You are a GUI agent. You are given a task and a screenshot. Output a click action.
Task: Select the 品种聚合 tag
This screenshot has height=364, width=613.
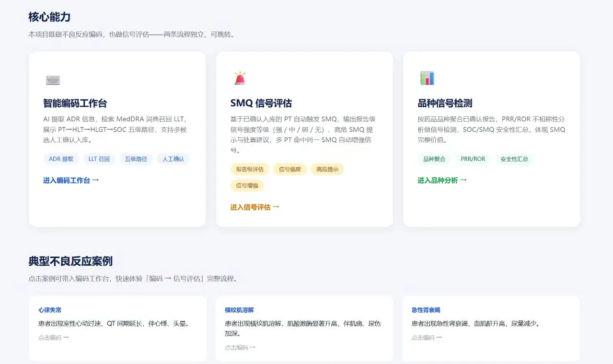pos(434,159)
